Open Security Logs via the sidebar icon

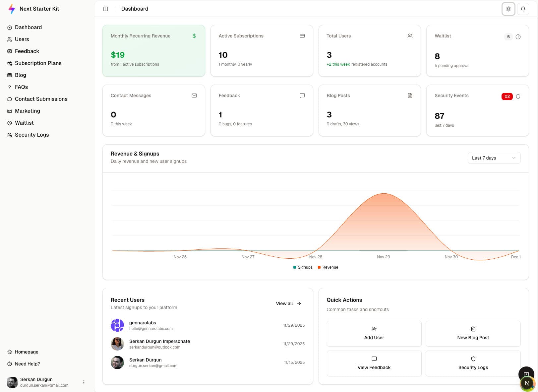pos(9,135)
